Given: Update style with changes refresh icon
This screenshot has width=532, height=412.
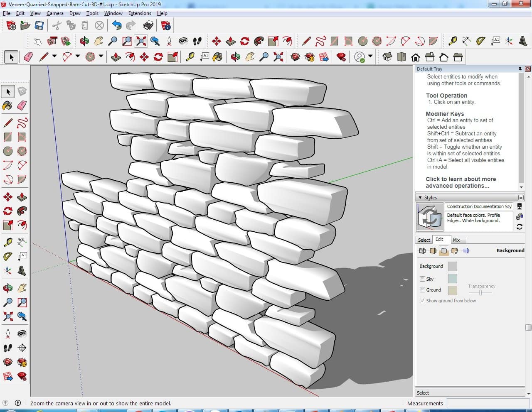Looking at the screenshot, I should pos(520,227).
